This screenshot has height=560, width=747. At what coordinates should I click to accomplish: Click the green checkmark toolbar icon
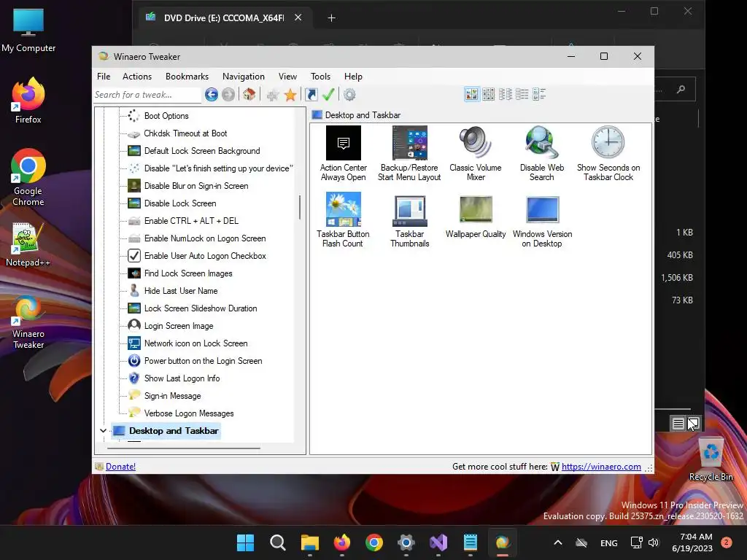328,95
